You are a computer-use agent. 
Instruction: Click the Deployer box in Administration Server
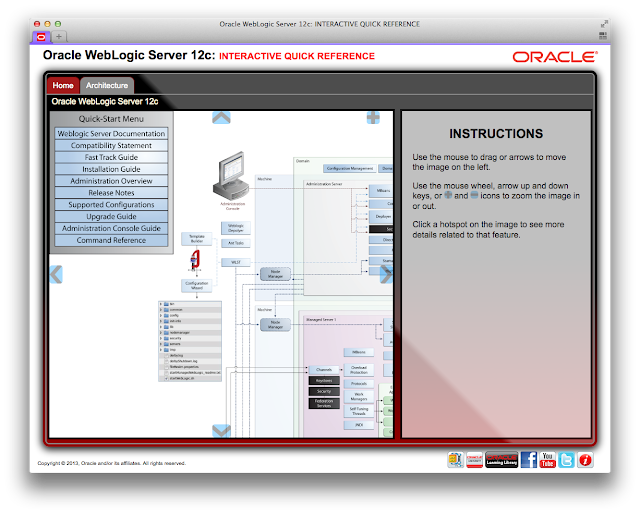(x=380, y=216)
